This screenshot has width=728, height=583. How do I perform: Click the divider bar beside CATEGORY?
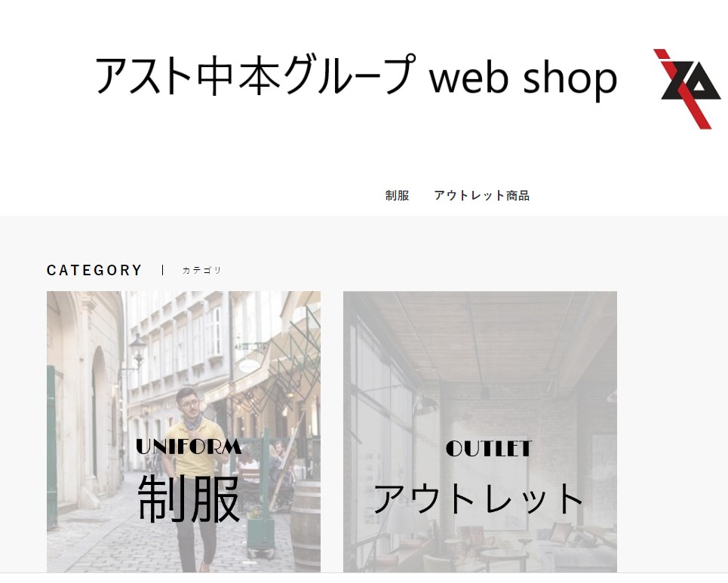[x=162, y=270]
